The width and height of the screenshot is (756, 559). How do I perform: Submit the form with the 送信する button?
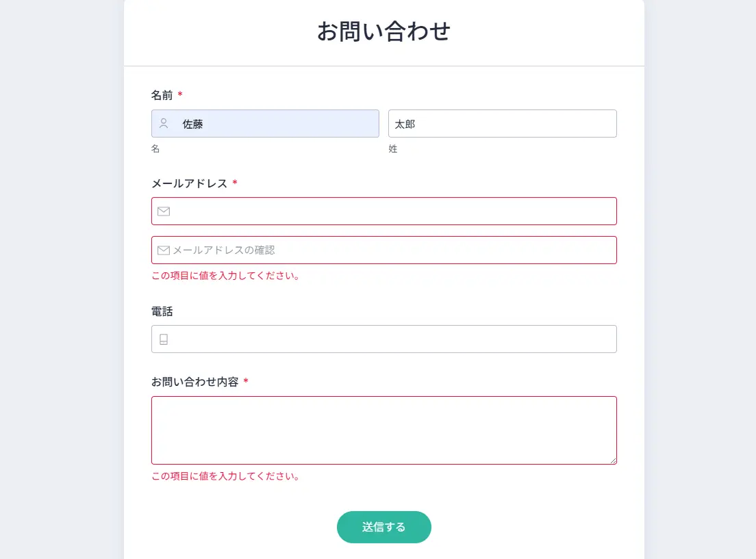click(383, 528)
